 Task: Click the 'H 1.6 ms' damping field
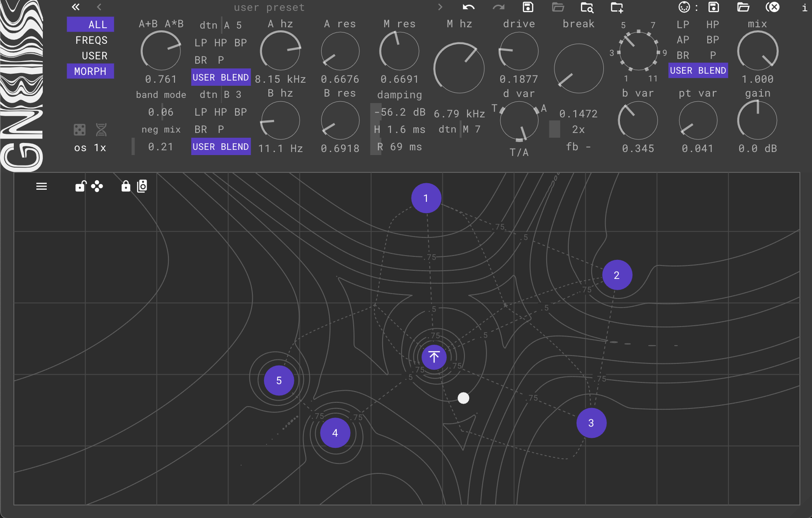tap(400, 129)
